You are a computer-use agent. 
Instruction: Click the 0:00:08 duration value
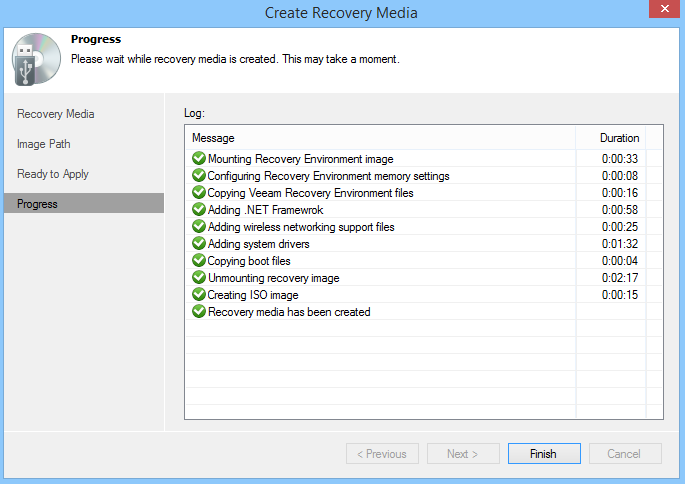coord(619,176)
